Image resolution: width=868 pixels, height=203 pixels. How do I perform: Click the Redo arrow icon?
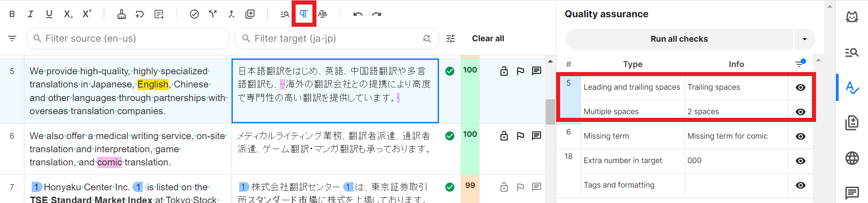click(377, 14)
